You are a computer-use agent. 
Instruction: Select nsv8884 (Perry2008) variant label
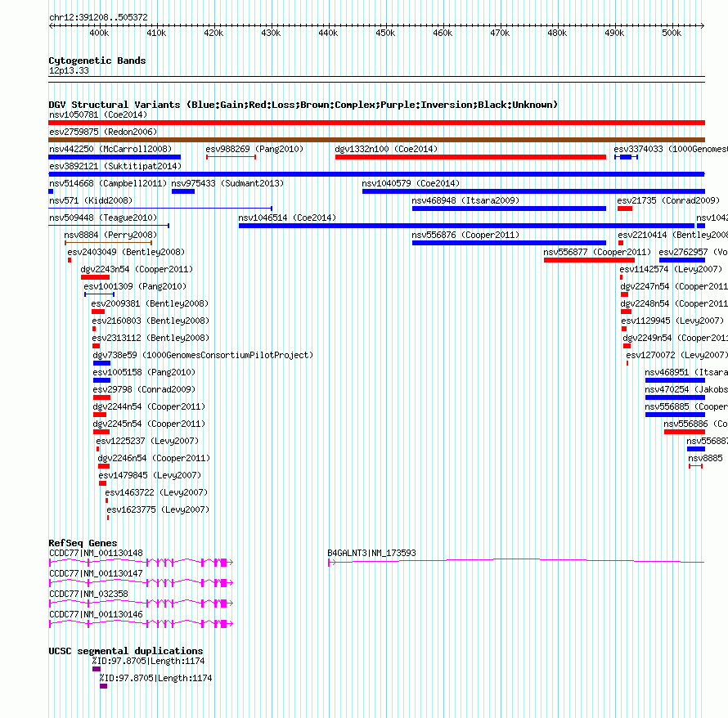coord(110,235)
